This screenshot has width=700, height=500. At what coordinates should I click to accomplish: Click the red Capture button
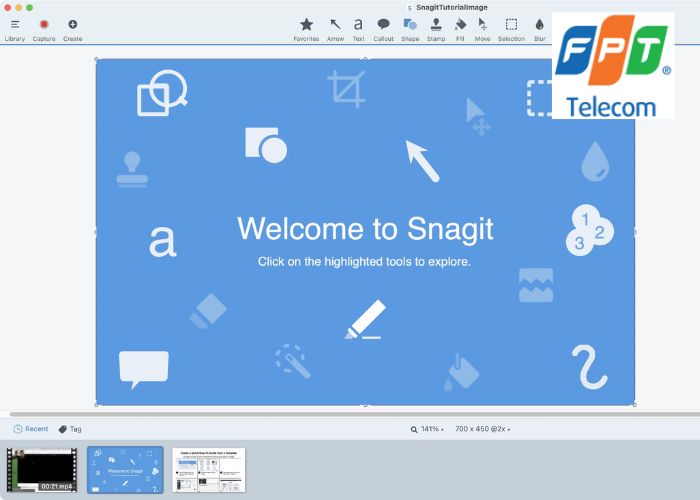pyautogui.click(x=44, y=25)
